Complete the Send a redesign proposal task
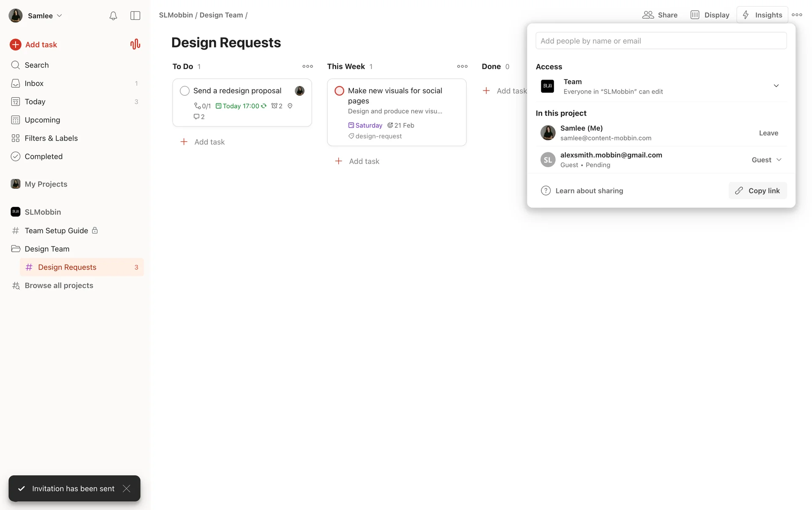Image resolution: width=812 pixels, height=510 pixels. [184, 91]
